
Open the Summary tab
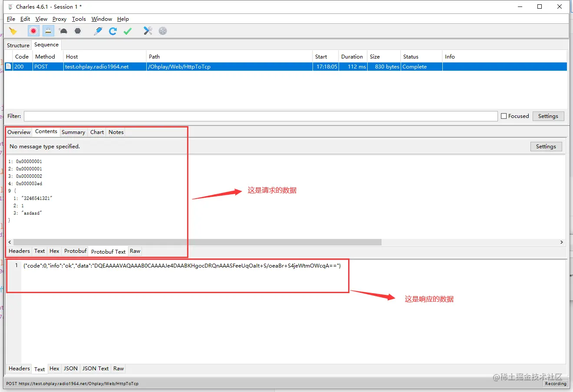pyautogui.click(x=73, y=132)
